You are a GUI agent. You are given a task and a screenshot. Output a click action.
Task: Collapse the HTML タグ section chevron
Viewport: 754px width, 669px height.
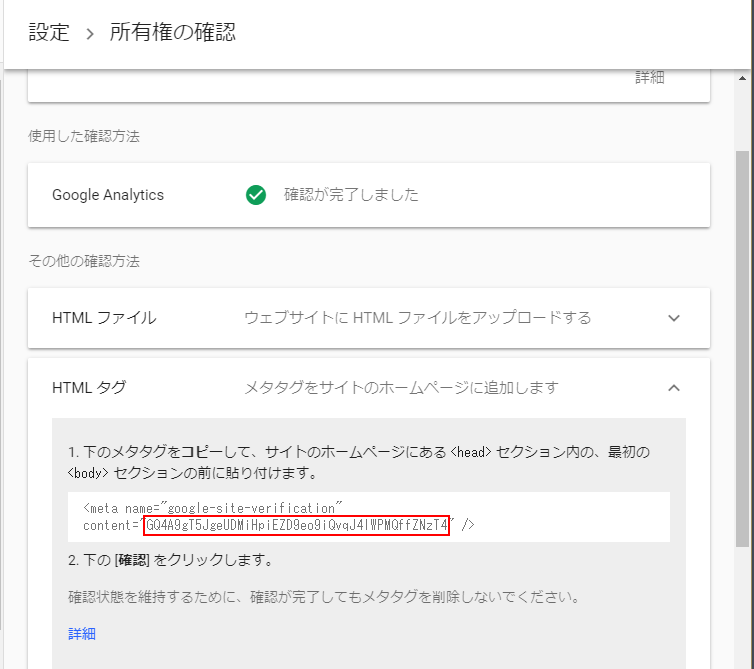[x=674, y=387]
